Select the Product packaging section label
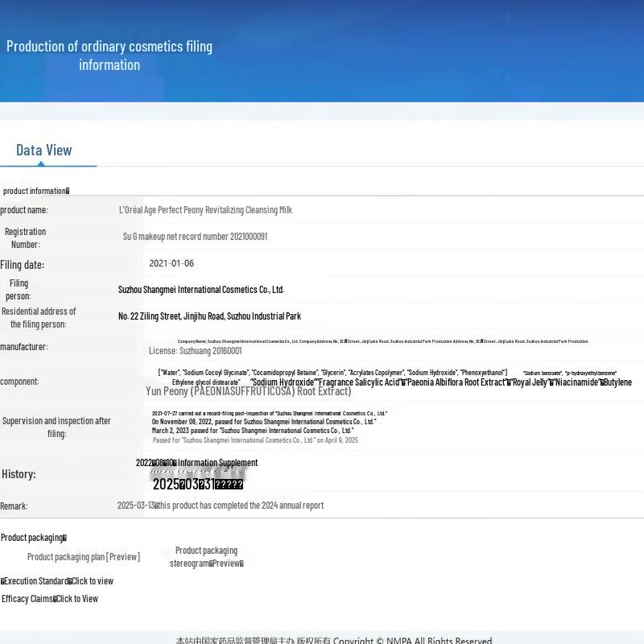Viewport: 644px width, 644px height. pyautogui.click(x=33, y=538)
